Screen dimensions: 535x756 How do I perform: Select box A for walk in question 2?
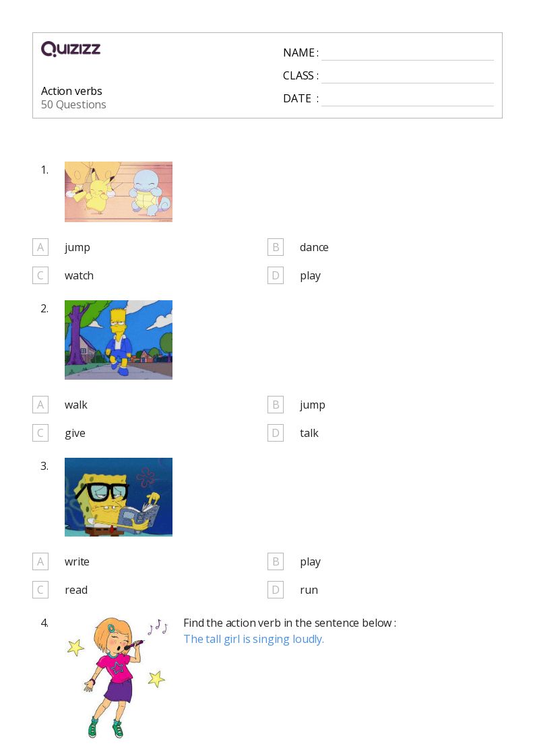(x=40, y=405)
